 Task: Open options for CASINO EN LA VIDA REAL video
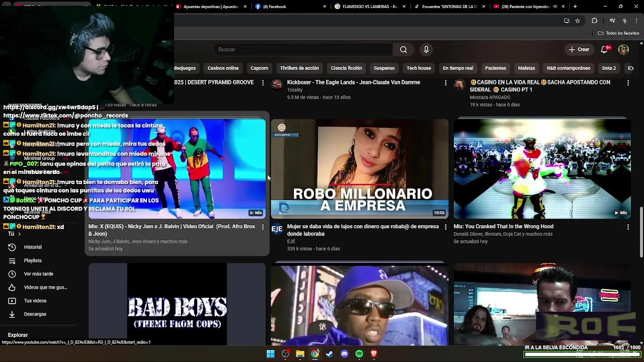(x=628, y=82)
